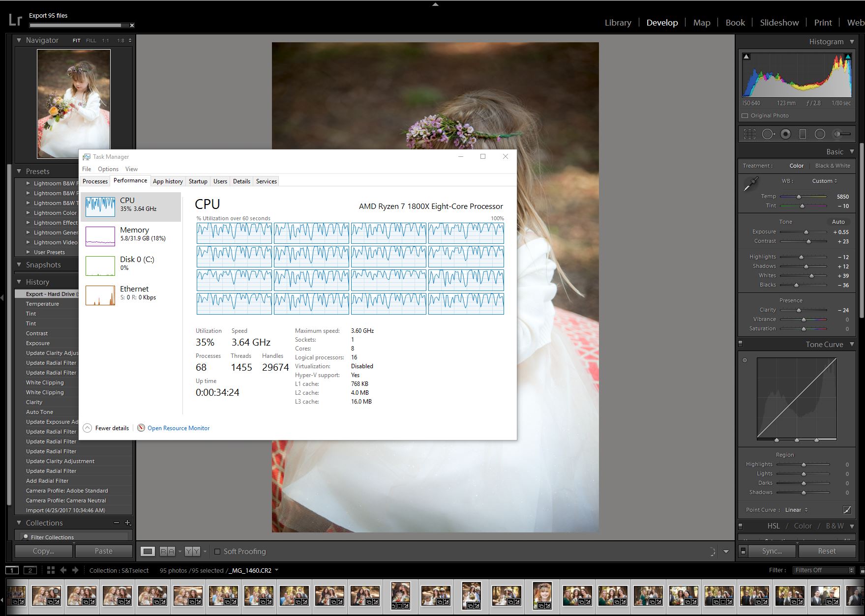Open Resource Monitor icon in Task Manager
This screenshot has width=865, height=616.
point(141,428)
